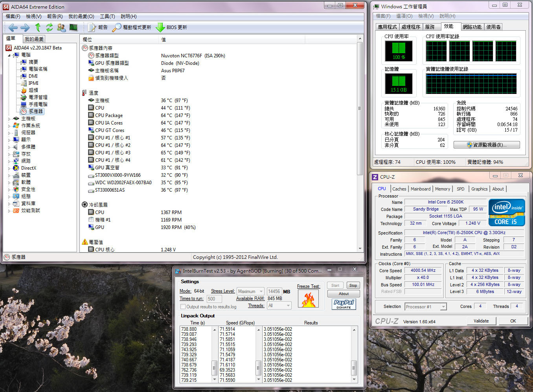Click the 資源監視器 button in Task Manager
This screenshot has height=392, width=533.
(x=487, y=145)
